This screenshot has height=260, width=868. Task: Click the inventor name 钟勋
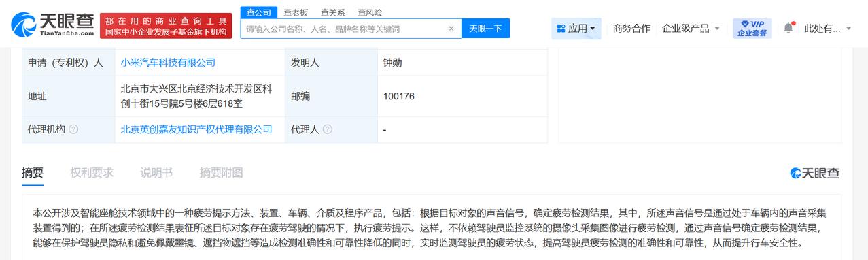(x=392, y=63)
